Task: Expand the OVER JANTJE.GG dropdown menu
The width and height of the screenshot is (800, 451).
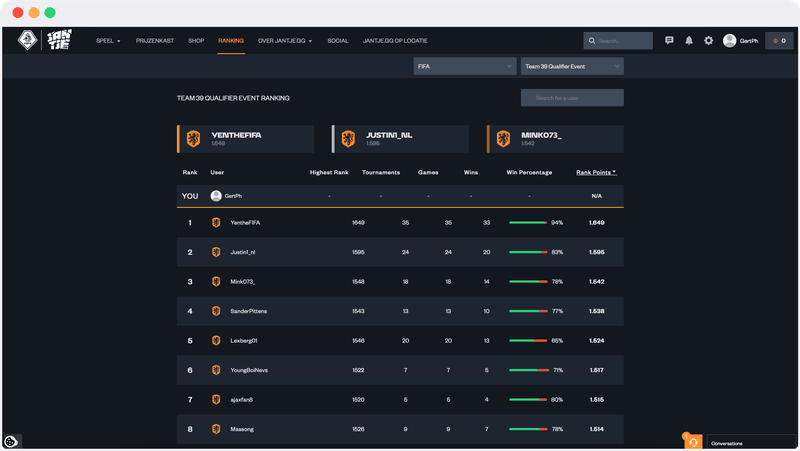Action: 285,41
